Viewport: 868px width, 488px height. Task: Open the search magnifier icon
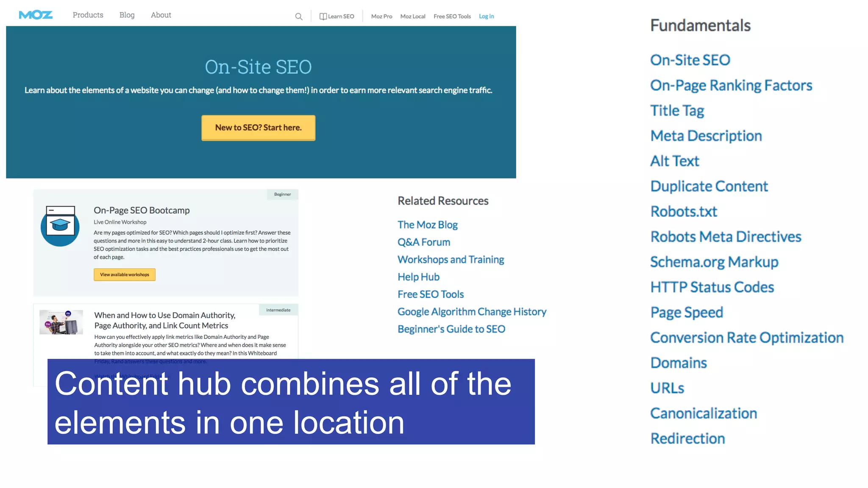coord(299,17)
